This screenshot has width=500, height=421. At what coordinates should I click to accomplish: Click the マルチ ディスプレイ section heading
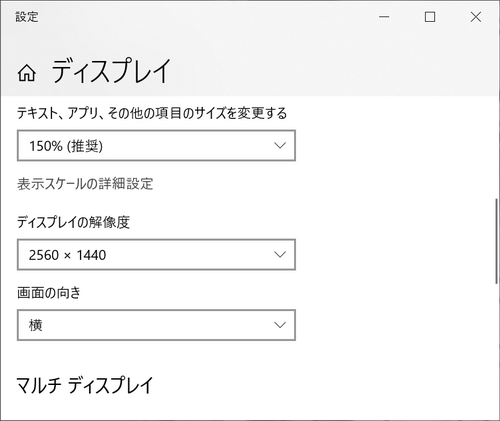click(x=85, y=385)
